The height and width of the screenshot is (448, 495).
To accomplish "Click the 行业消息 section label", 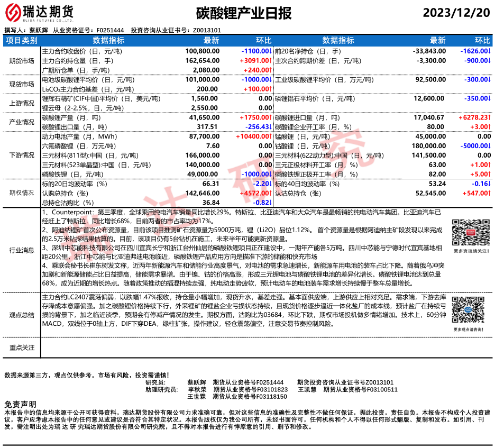I will [x=22, y=250].
